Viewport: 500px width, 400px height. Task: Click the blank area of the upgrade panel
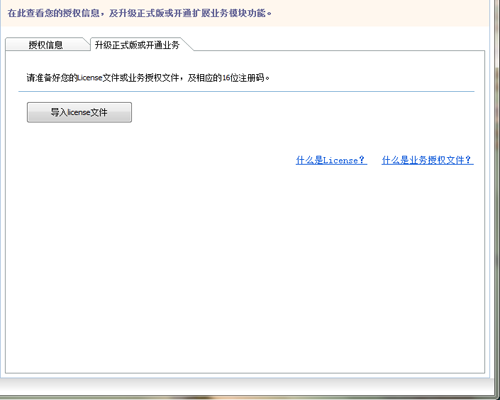tap(245, 267)
